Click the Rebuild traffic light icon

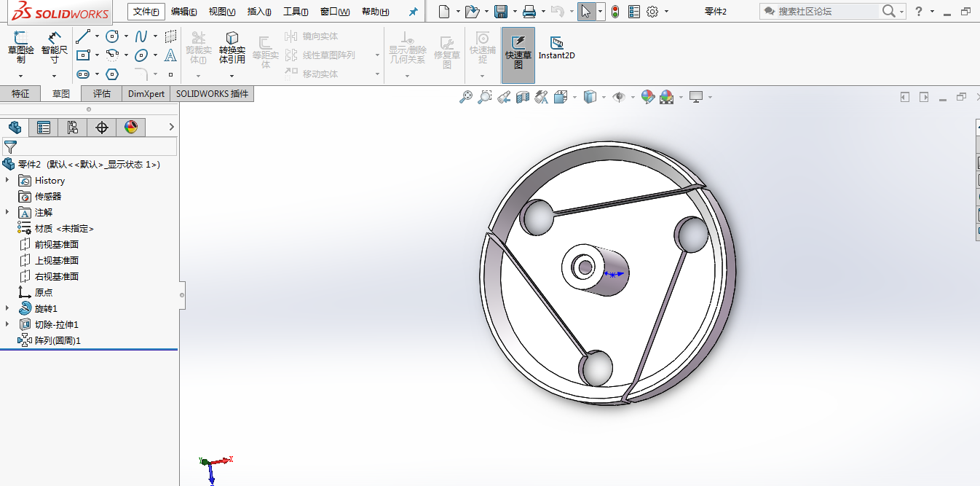615,12
